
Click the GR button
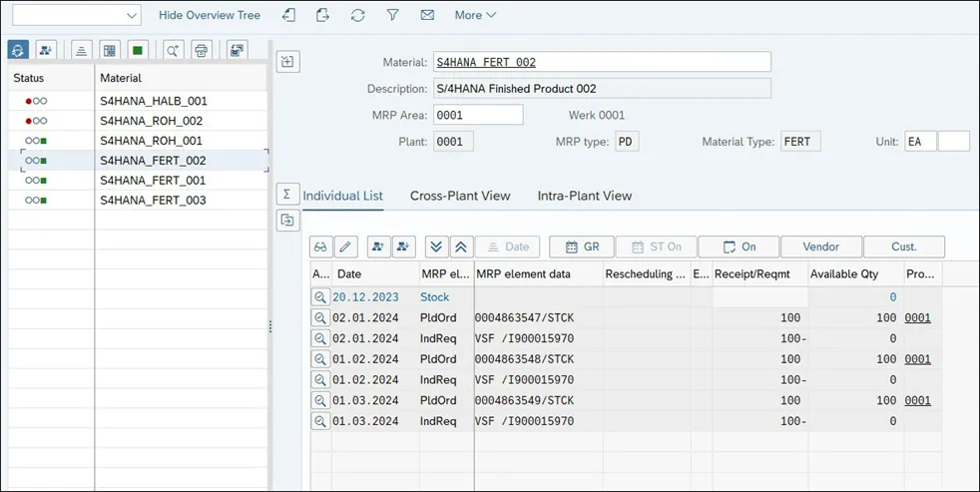coord(582,246)
